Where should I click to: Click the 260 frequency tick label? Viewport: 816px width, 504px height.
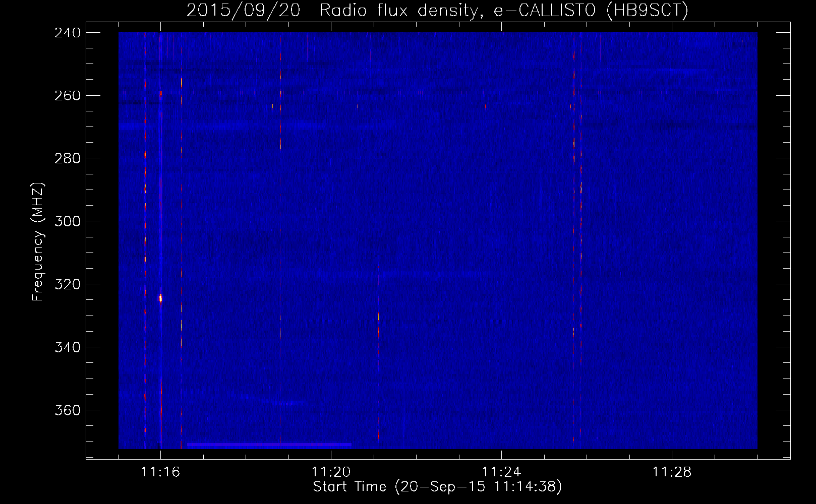[x=68, y=96]
